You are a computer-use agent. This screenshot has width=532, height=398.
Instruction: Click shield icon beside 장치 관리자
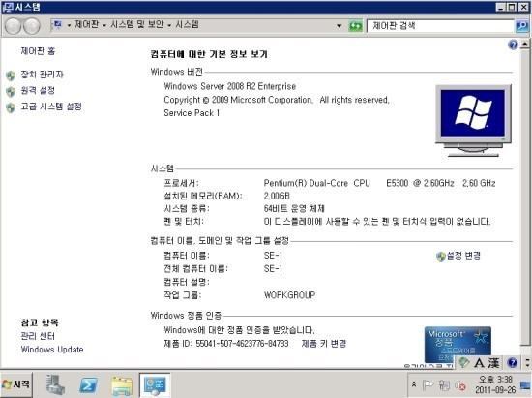tap(11, 76)
